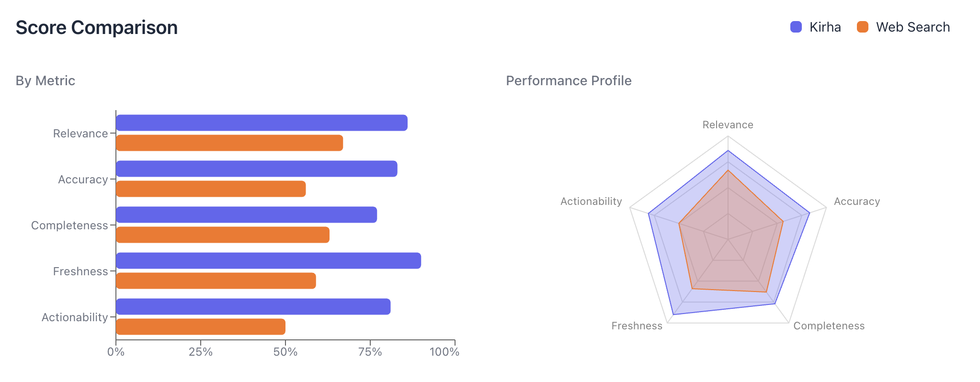Viewport: 980px width, 382px height.
Task: Select the Web Search Freshness bar
Action: point(216,281)
